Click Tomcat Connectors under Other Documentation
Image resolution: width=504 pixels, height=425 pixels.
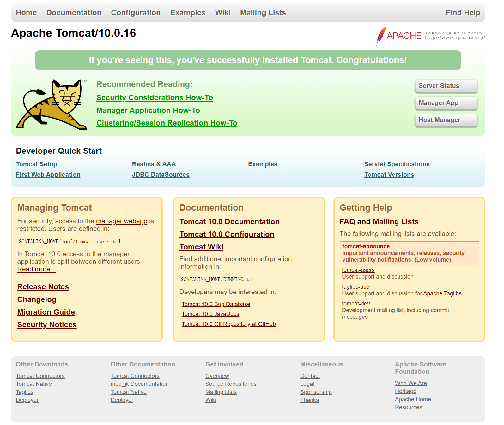(x=135, y=376)
